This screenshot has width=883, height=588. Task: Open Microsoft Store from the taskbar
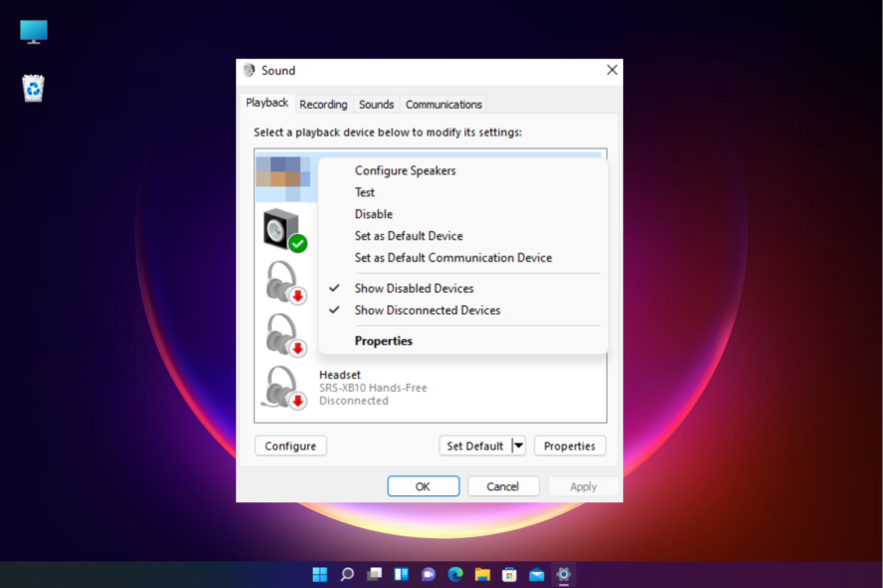point(509,574)
